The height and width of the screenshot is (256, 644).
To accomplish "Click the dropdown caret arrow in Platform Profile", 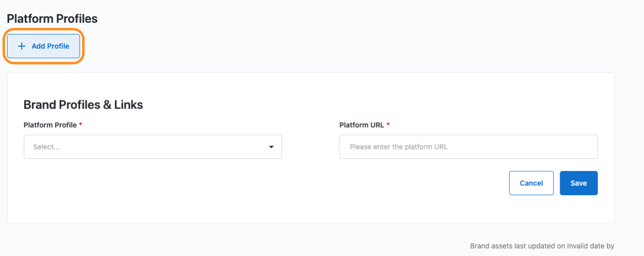I will coord(271,147).
